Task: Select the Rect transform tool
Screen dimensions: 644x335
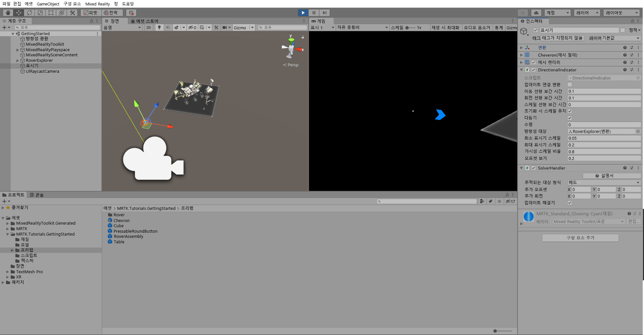Action: click(51, 13)
